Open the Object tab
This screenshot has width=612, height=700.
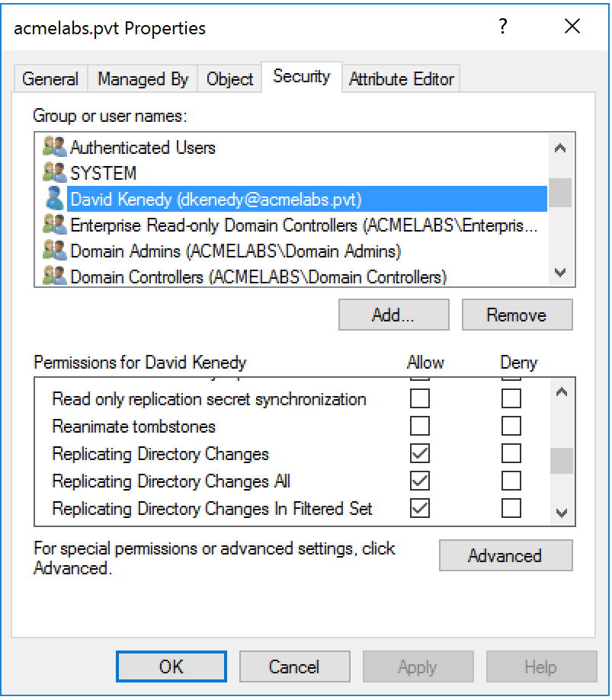(229, 78)
